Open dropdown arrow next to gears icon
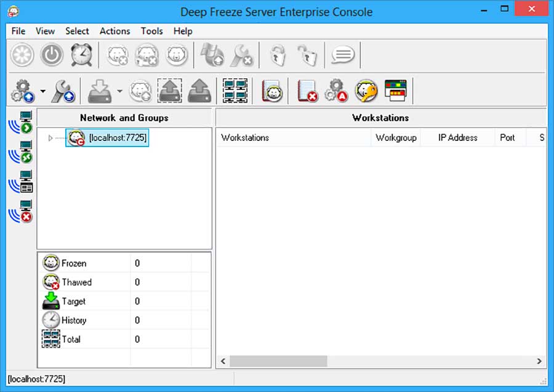The width and height of the screenshot is (554, 392). click(x=42, y=91)
